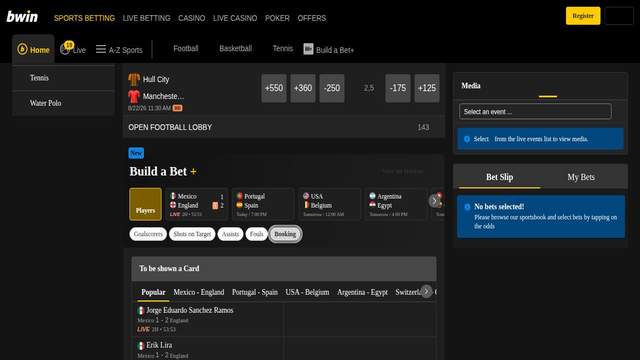Open the LIVE CASINO section

[x=235, y=18]
